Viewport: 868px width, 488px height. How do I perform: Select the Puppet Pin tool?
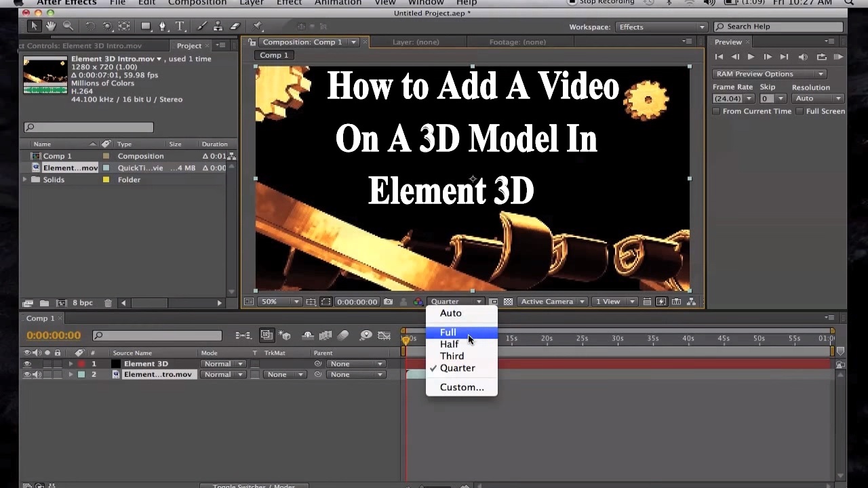[258, 26]
